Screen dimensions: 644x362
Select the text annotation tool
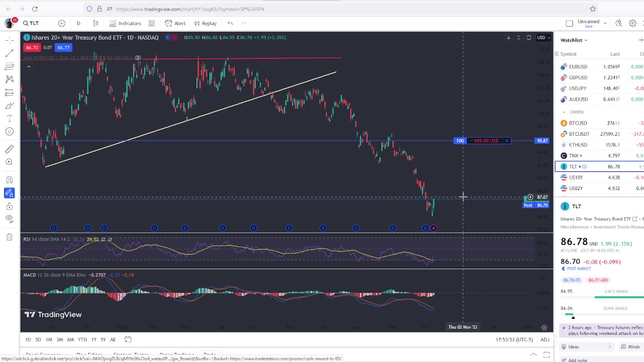click(x=9, y=119)
